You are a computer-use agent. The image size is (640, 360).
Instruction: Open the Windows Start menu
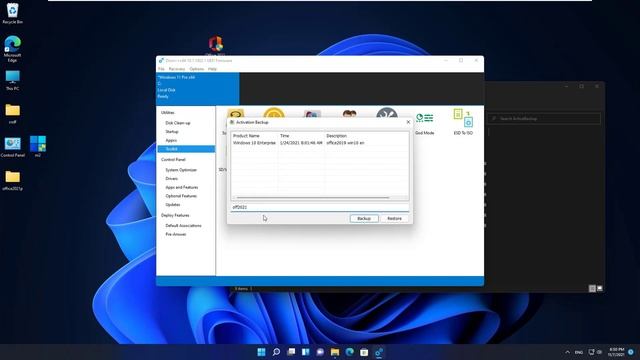(262, 352)
